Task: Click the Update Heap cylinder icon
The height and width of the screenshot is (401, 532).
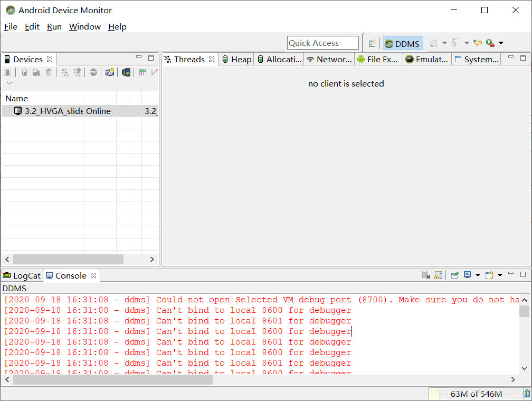Action: click(24, 72)
